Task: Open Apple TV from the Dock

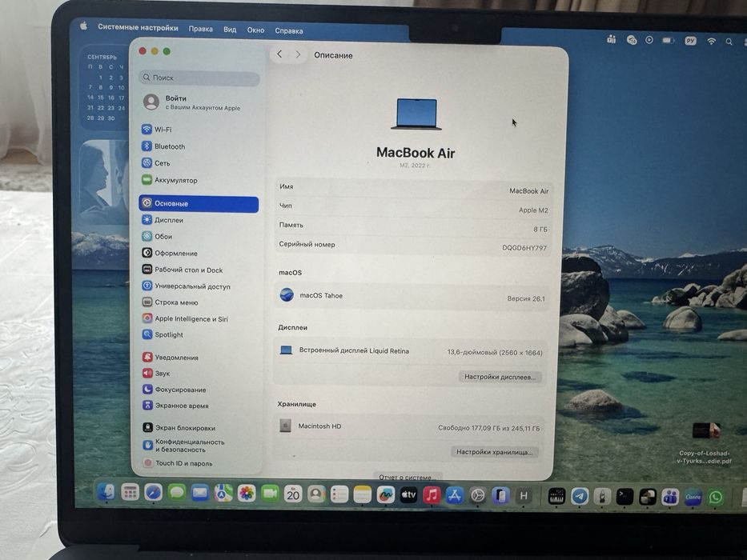Action: (x=408, y=495)
